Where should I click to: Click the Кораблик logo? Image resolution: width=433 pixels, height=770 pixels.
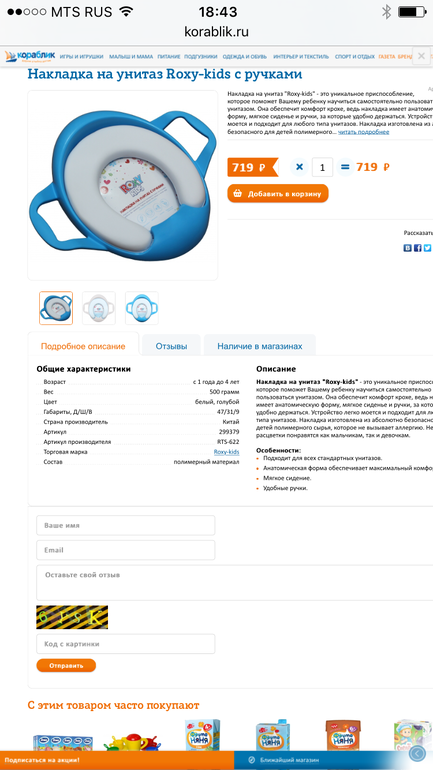click(30, 56)
